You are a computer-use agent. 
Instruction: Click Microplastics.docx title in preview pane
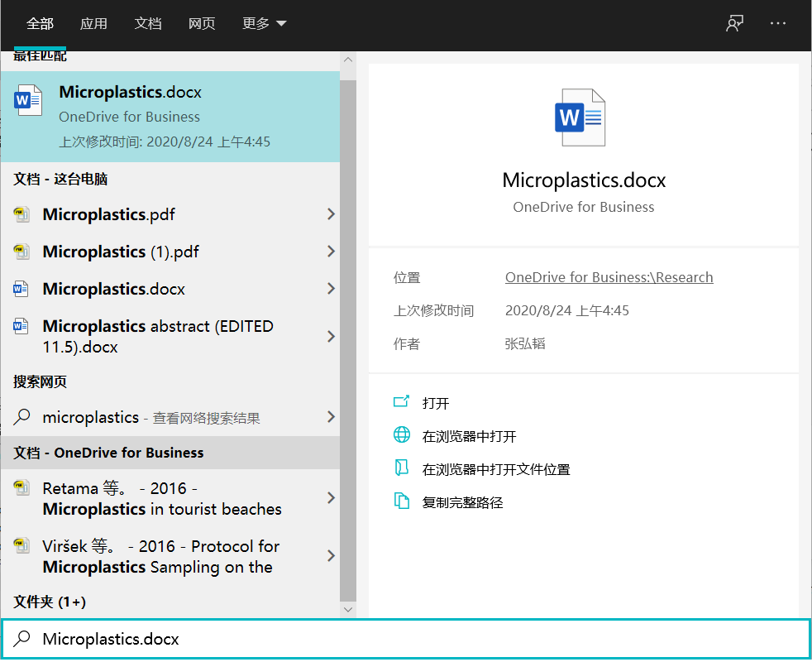(x=584, y=180)
